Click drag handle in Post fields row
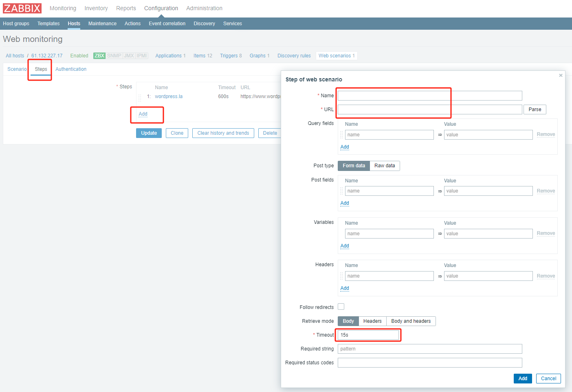Viewport: 572px width, 392px height. point(341,191)
